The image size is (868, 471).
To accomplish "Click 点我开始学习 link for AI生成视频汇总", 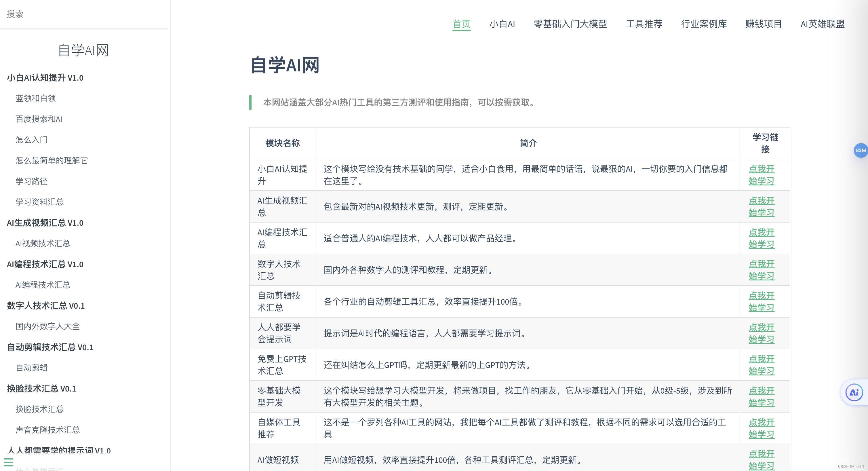I will pos(762,206).
